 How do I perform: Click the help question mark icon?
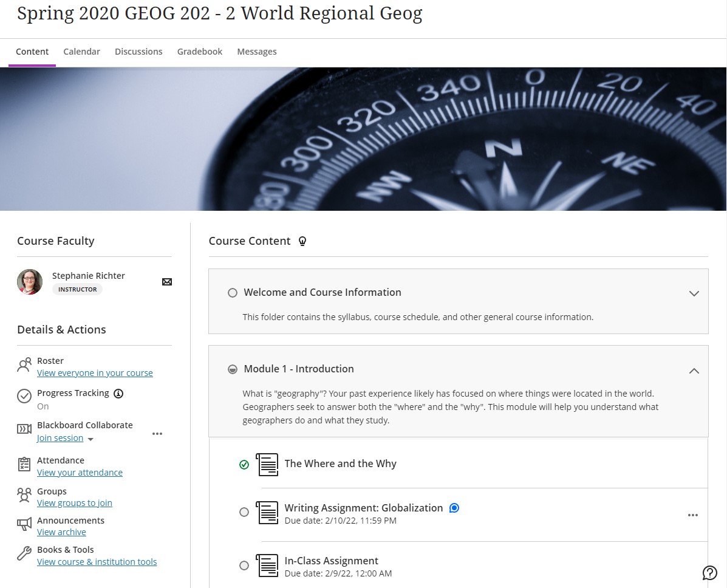coord(709,572)
